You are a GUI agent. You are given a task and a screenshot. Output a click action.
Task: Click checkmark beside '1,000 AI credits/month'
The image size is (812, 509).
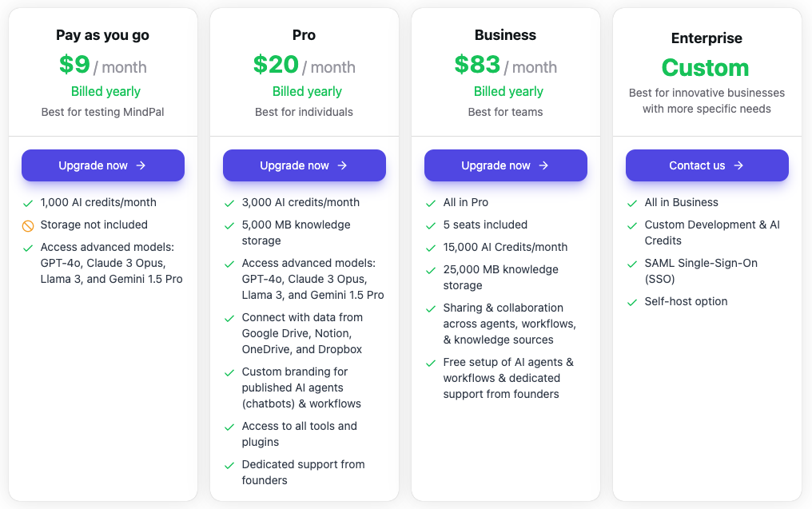28,203
